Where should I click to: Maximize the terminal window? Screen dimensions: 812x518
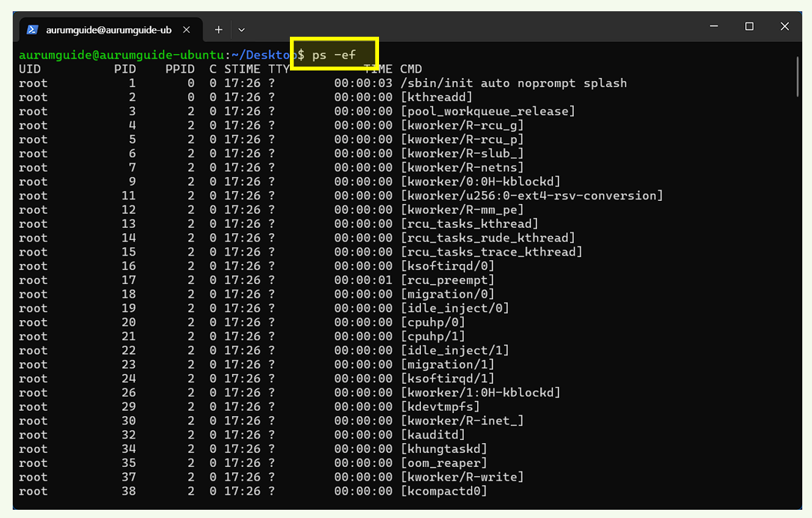(x=749, y=26)
